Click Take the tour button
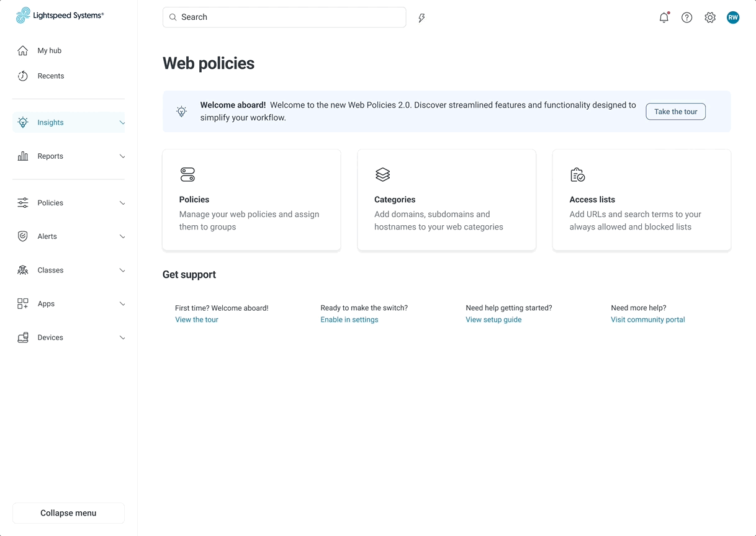The height and width of the screenshot is (536, 756). 675,112
